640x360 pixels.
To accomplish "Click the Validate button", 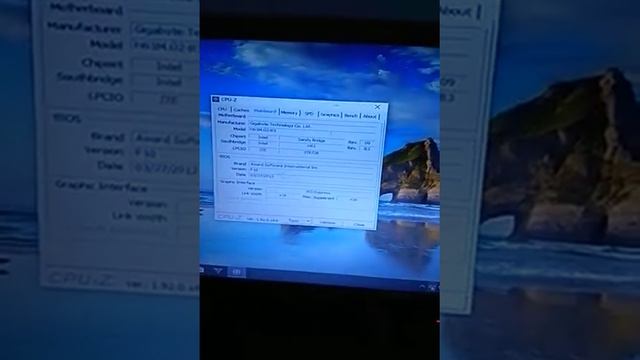I will [327, 223].
